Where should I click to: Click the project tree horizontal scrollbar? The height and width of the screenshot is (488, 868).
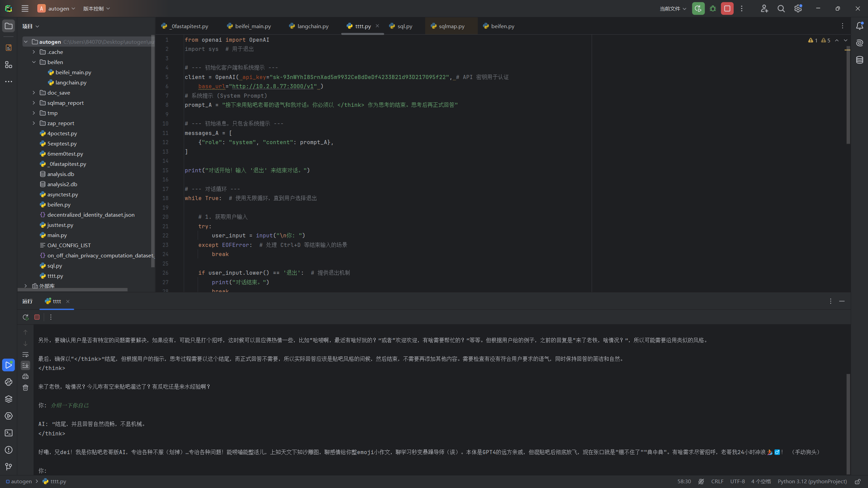pyautogui.click(x=73, y=290)
